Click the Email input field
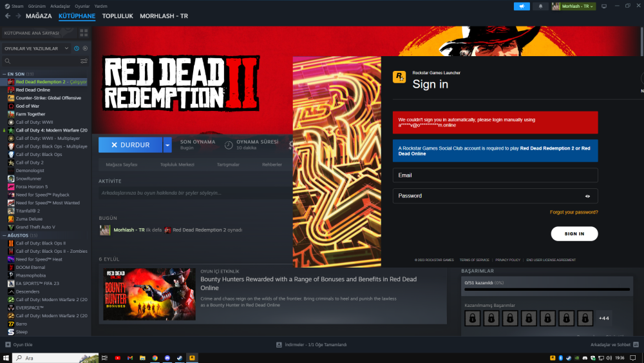644x363 pixels. (x=495, y=175)
